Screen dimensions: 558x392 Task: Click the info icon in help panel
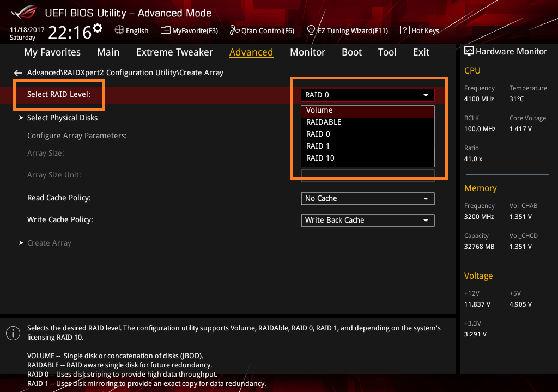click(13, 333)
